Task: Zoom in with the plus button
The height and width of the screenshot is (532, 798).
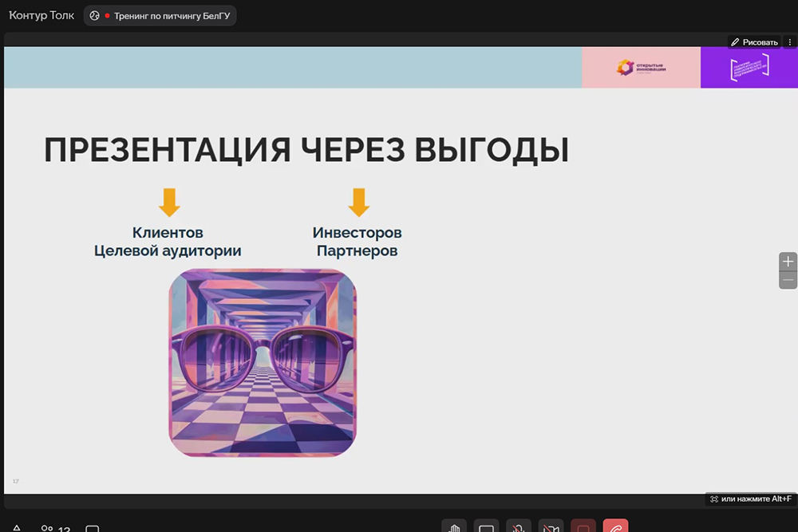Action: point(788,262)
